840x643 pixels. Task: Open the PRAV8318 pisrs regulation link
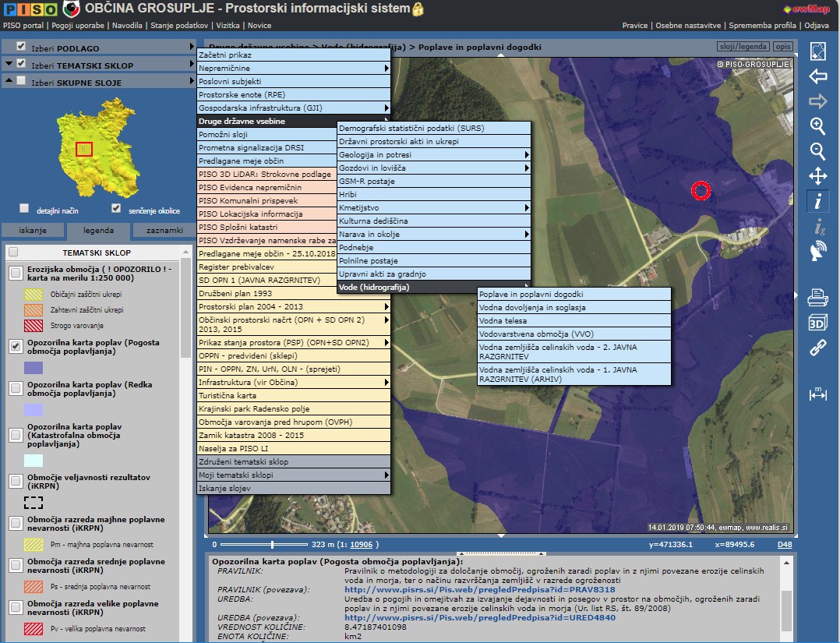pos(480,590)
